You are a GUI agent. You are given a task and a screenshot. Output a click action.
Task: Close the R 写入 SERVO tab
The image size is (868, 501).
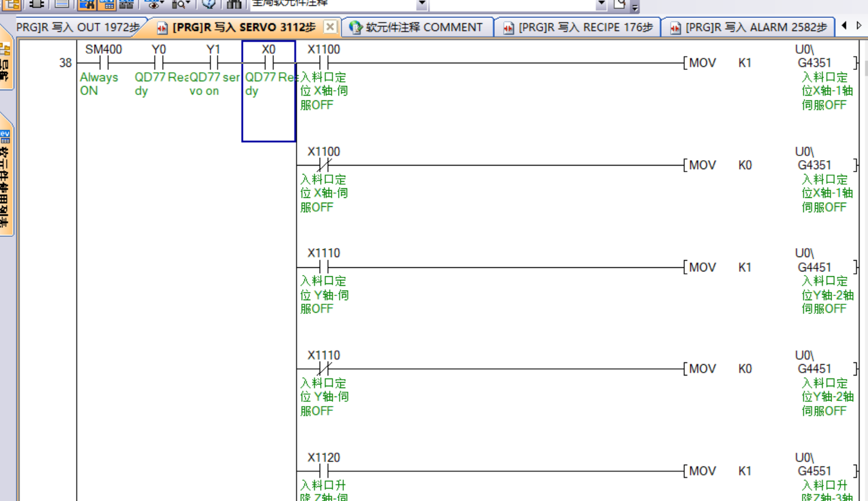point(330,27)
